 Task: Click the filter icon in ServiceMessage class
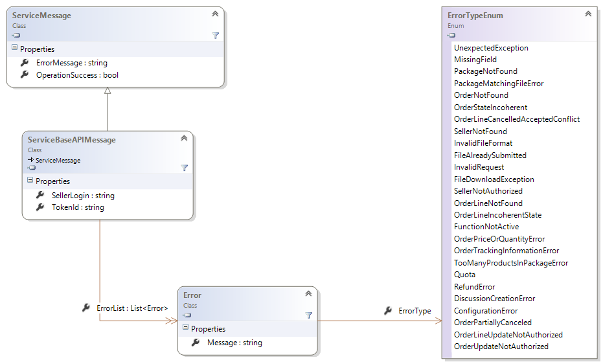tap(216, 36)
